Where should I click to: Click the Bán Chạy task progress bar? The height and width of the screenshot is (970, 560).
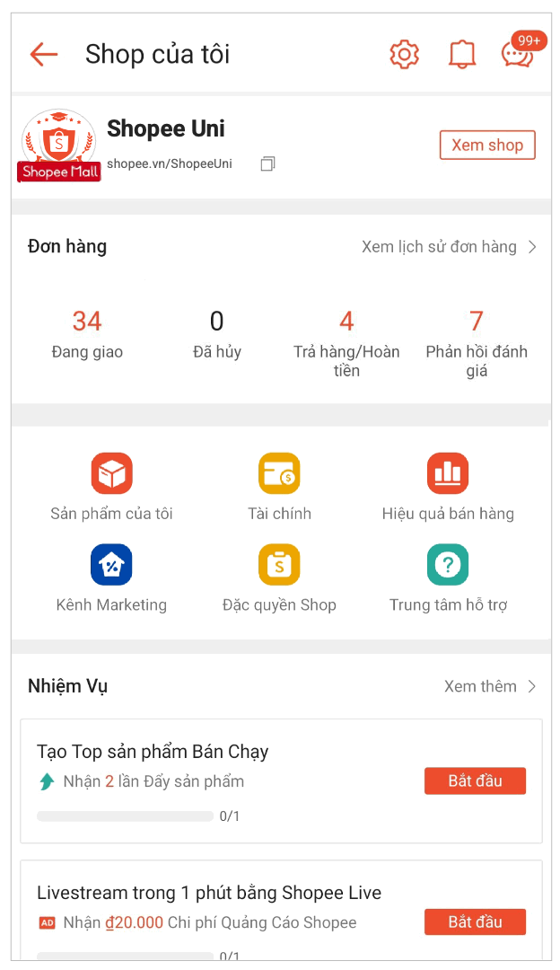(x=125, y=816)
